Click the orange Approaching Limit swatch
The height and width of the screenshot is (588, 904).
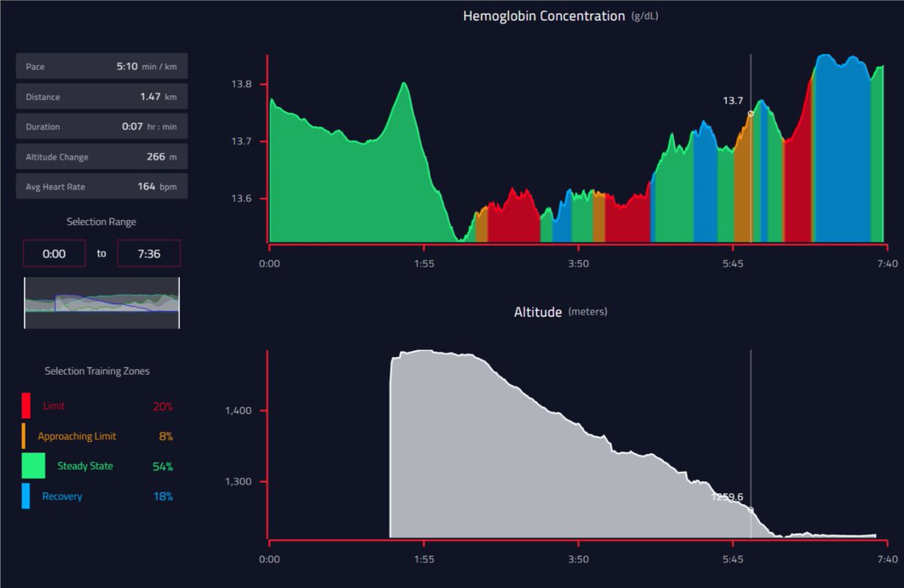[x=23, y=436]
